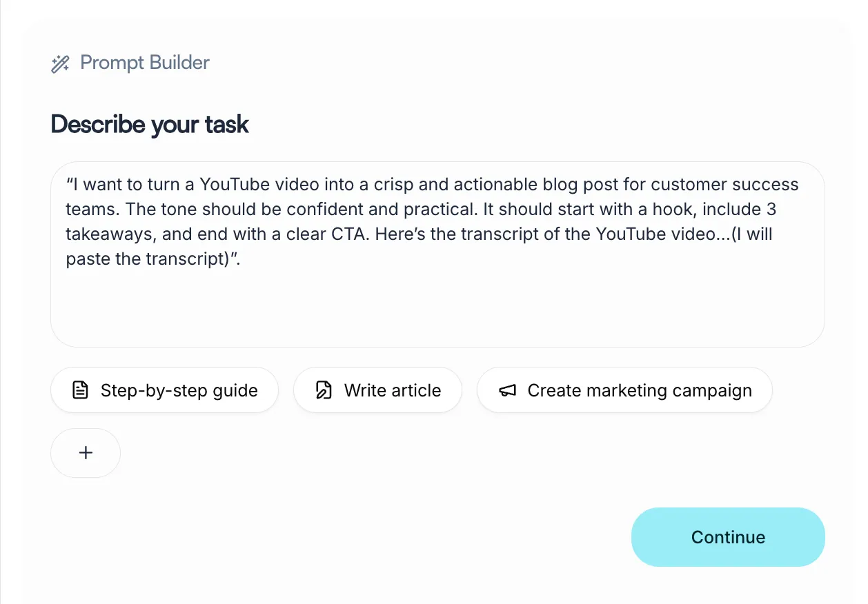This screenshot has width=868, height=604.
Task: Click the Continue button
Action: 728,537
